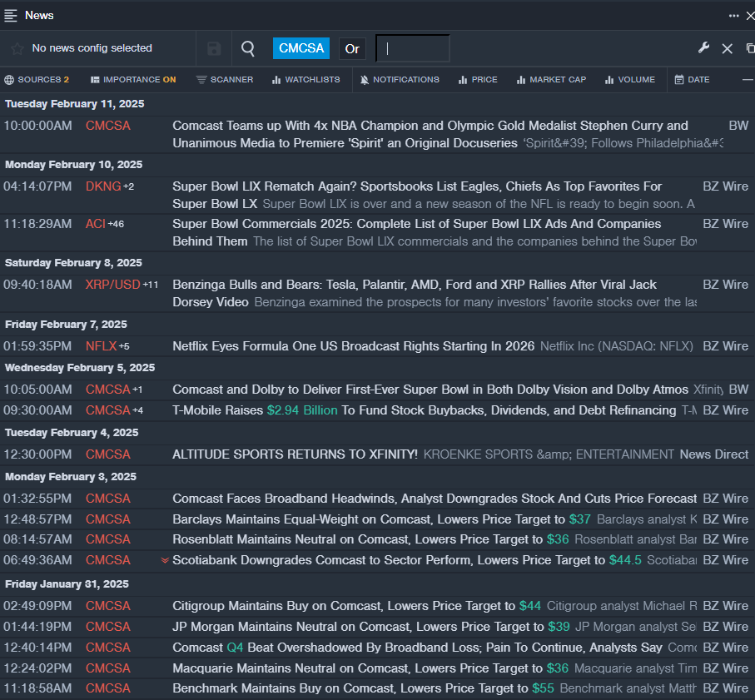The height and width of the screenshot is (700, 755).
Task: Open Netflix Eyes Formula One headline
Action: pos(354,346)
